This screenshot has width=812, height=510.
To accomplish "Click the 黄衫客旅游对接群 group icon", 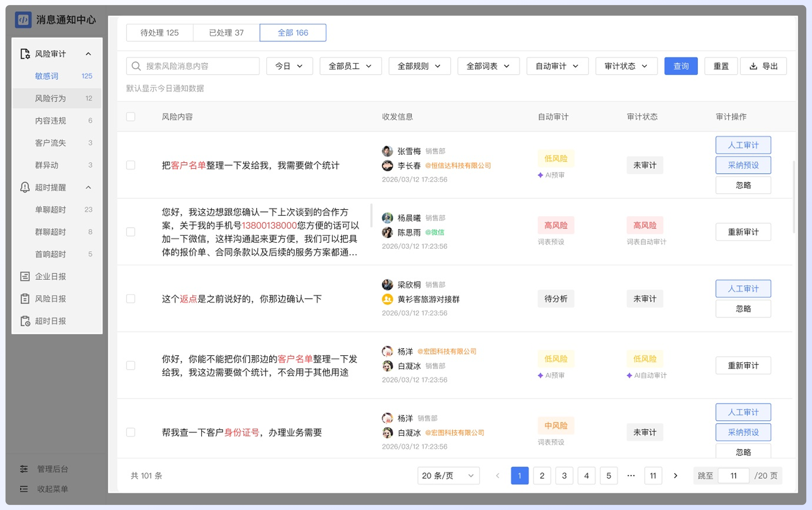I will pos(387,299).
